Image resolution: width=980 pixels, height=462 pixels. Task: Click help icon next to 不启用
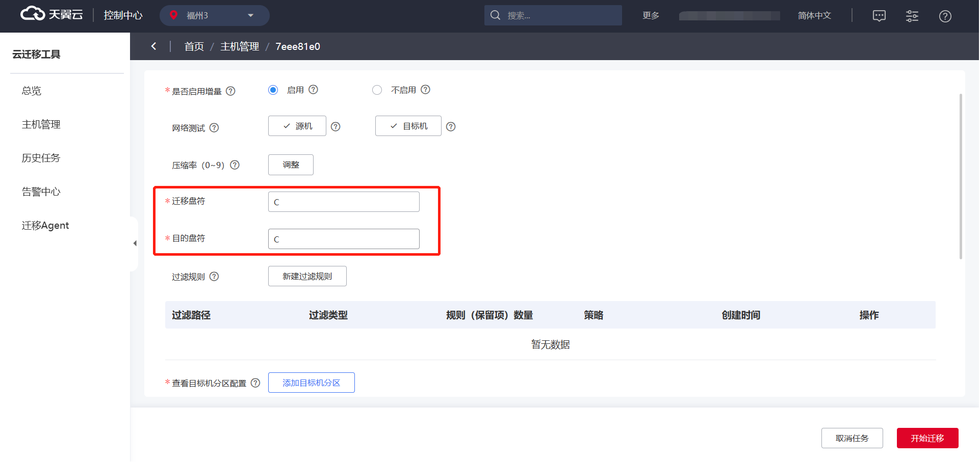click(x=425, y=90)
